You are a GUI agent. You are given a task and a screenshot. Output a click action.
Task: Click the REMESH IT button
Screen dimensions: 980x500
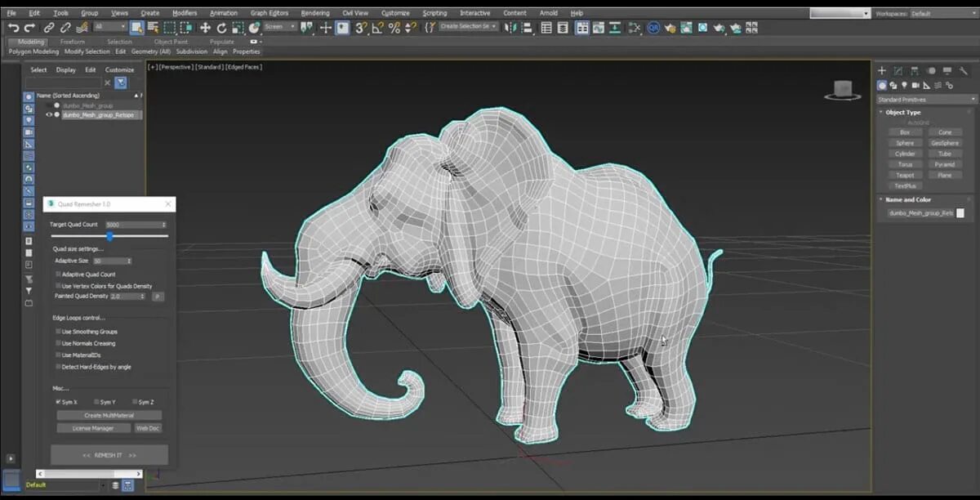pos(109,455)
